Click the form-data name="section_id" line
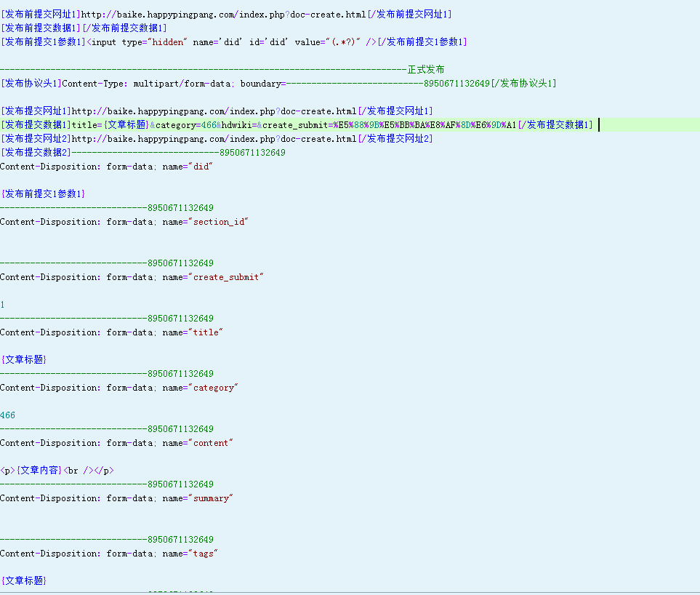Screen dimensions: 700x595 tap(124, 222)
